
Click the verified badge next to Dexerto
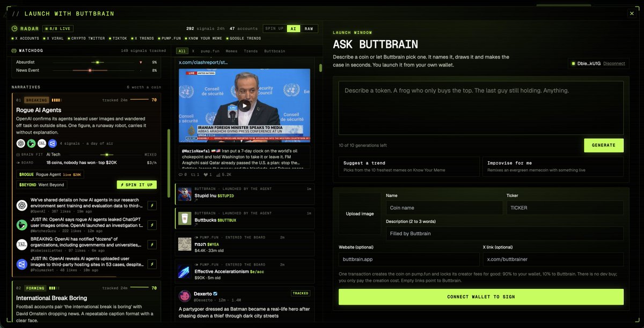(216, 293)
